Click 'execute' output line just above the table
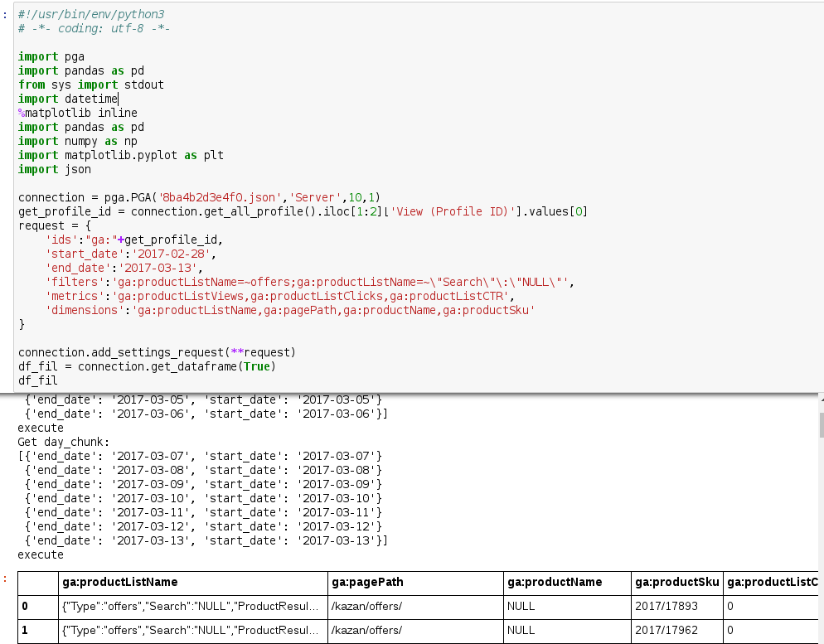824x644 pixels. [x=41, y=555]
